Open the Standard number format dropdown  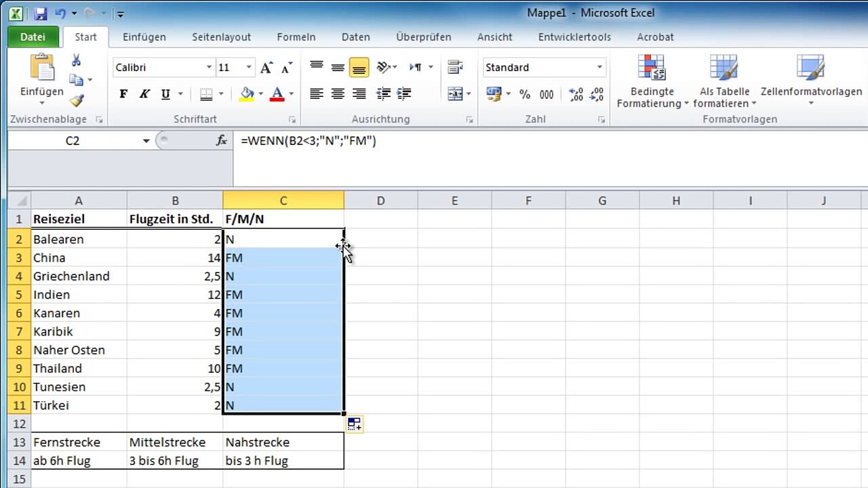coord(599,67)
